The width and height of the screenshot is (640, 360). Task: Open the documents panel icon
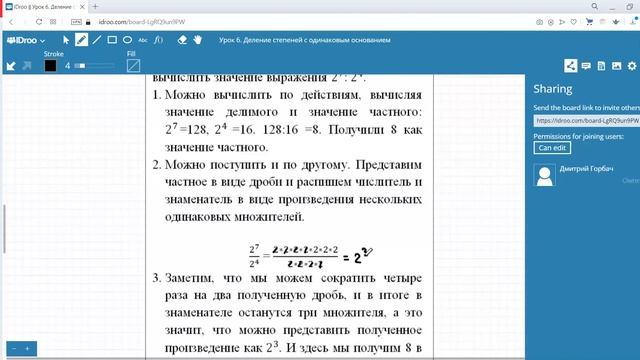(601, 66)
